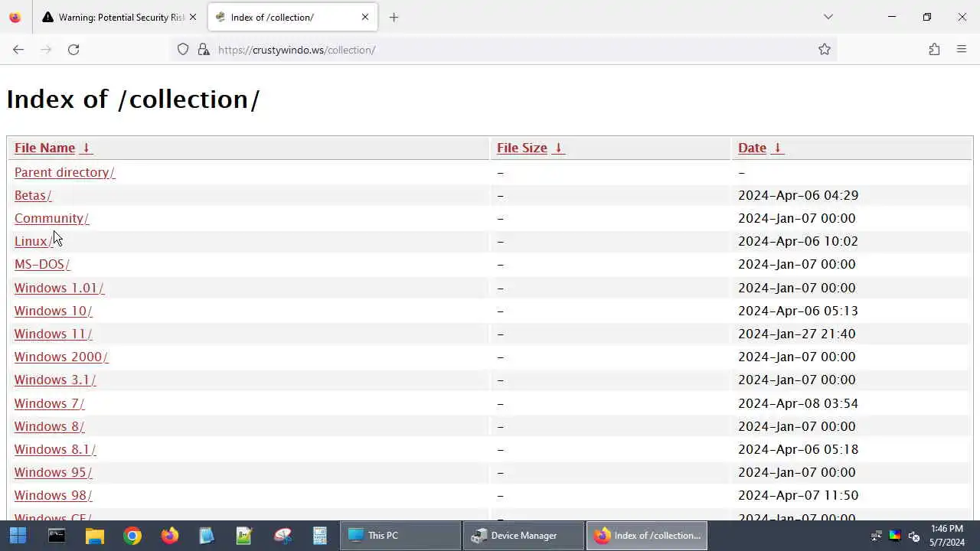Sort by File Name column header
This screenshot has height=551, width=980.
44,148
